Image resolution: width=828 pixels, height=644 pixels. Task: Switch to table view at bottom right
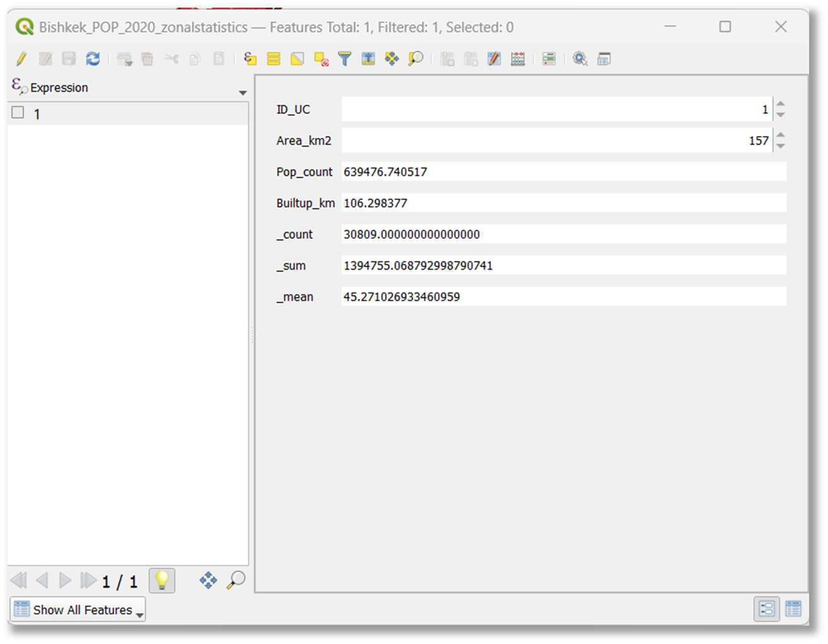click(x=793, y=609)
